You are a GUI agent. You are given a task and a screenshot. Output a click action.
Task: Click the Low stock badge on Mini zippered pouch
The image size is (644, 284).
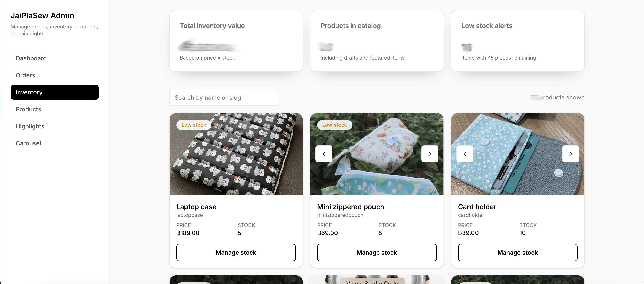click(x=335, y=125)
